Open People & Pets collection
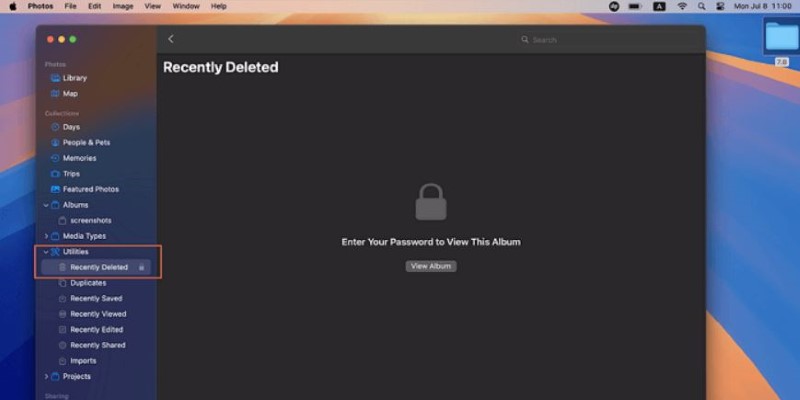 (x=80, y=143)
